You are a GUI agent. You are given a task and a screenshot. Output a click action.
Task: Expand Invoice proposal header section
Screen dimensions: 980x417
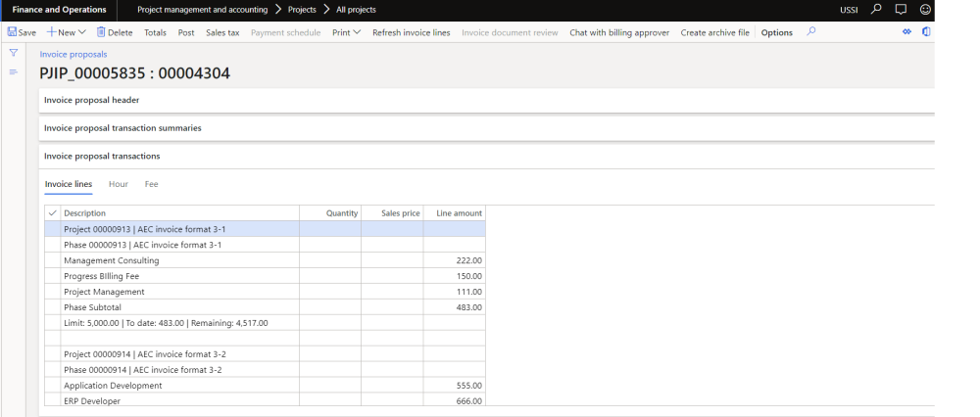click(487, 100)
